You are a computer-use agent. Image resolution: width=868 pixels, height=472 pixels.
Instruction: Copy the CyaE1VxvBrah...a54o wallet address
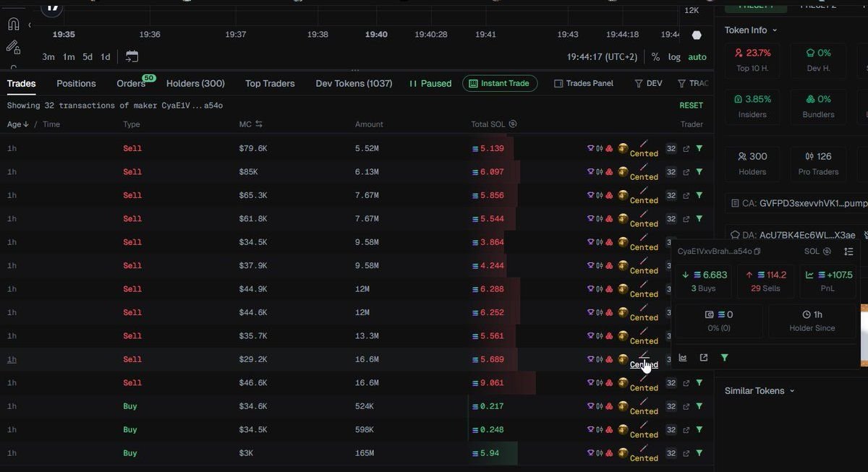tap(757, 252)
